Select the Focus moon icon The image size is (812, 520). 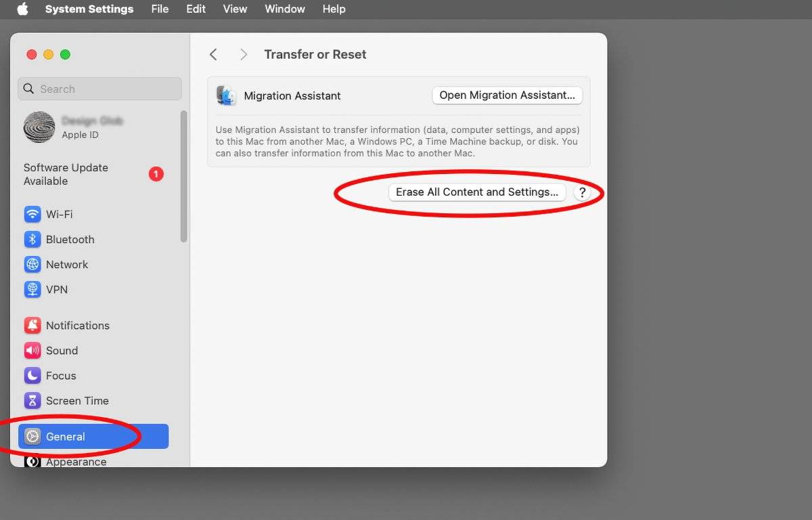(32, 376)
